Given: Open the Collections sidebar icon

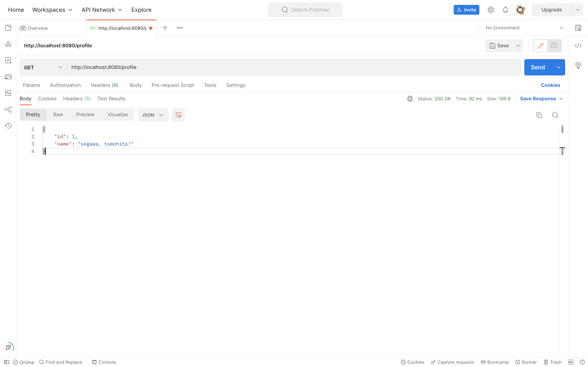Looking at the screenshot, I should (8, 28).
